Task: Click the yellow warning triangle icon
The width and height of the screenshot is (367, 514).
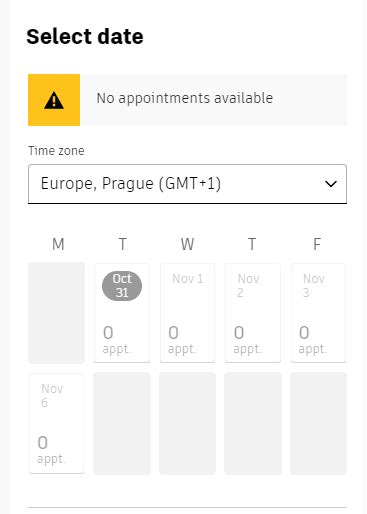Action: pos(54,100)
